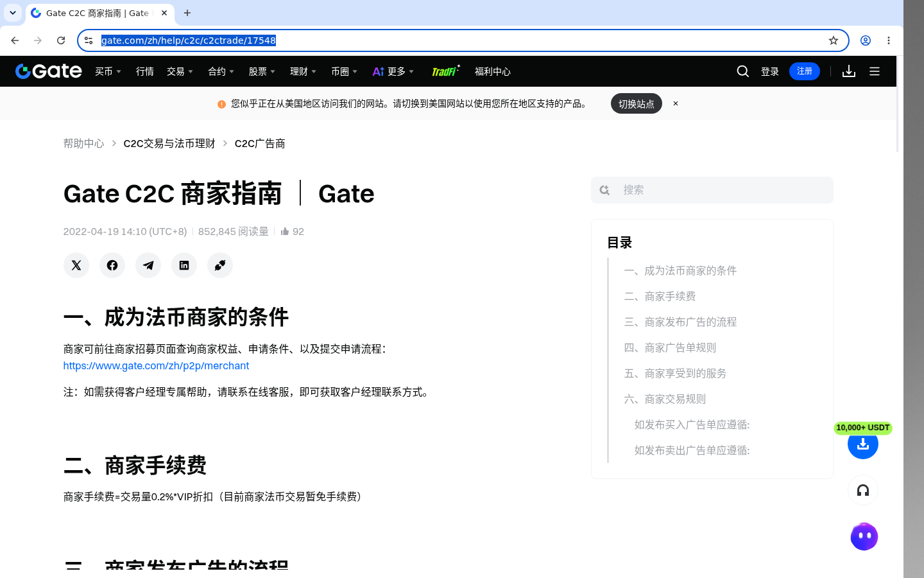The width and height of the screenshot is (924, 578).
Task: Dismiss the region notice banner
Action: point(676,103)
